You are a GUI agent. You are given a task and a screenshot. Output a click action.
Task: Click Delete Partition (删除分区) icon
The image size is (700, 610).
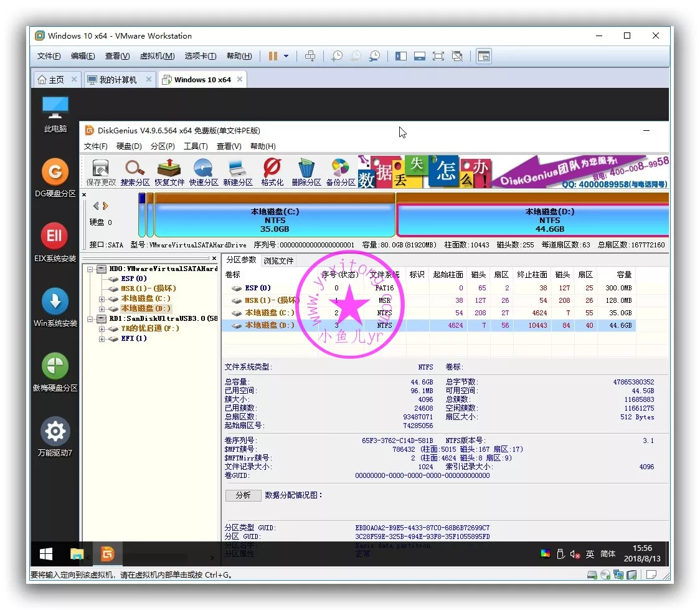pos(306,173)
